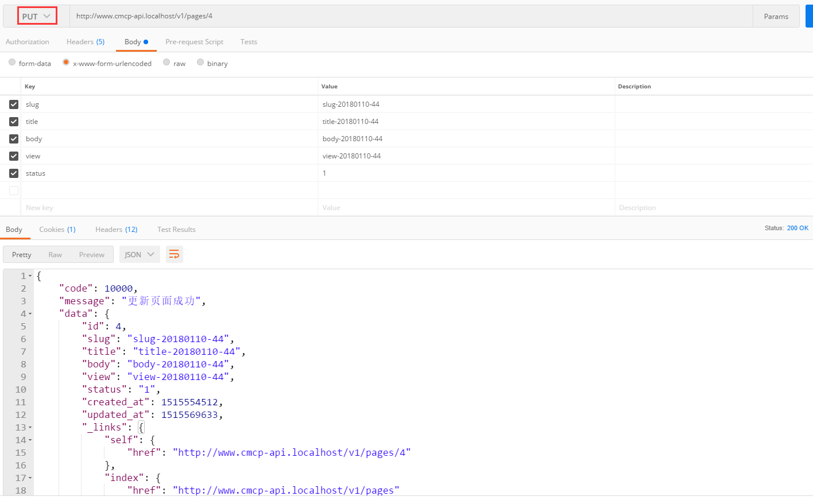Image resolution: width=813 pixels, height=504 pixels.
Task: Open the PUT method dropdown
Action: pyautogui.click(x=37, y=16)
